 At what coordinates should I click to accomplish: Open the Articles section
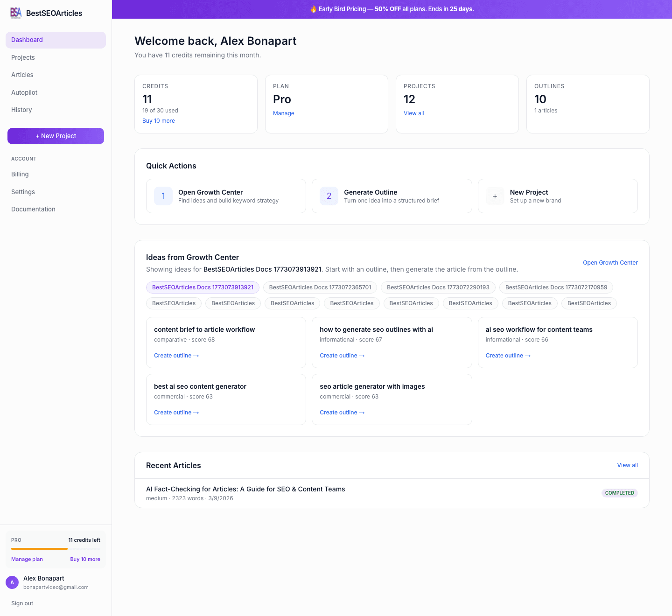pos(22,75)
